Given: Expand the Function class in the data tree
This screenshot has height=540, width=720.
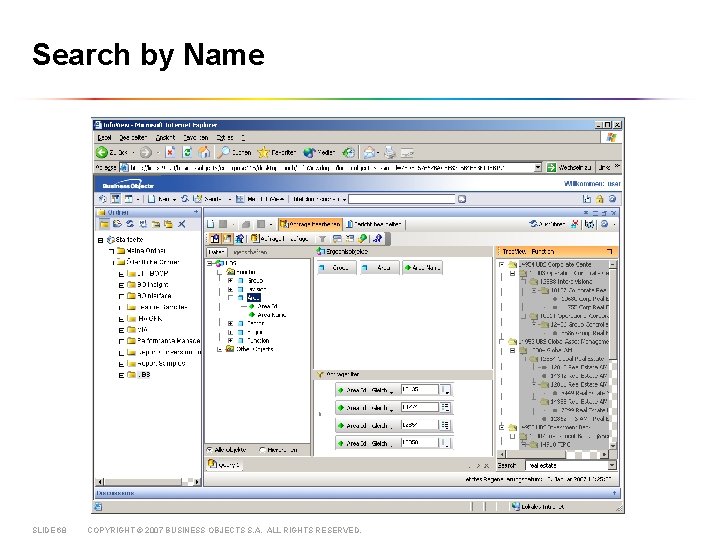Looking at the screenshot, I should click(231, 341).
